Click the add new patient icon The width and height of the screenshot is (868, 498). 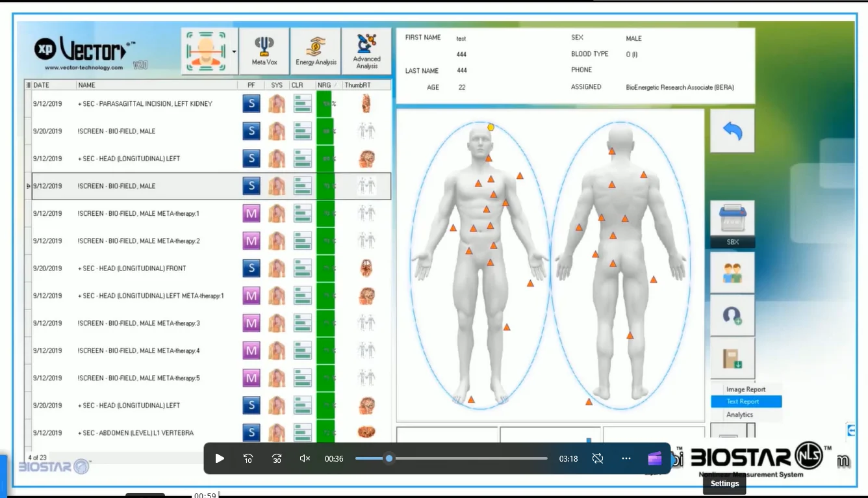point(732,315)
